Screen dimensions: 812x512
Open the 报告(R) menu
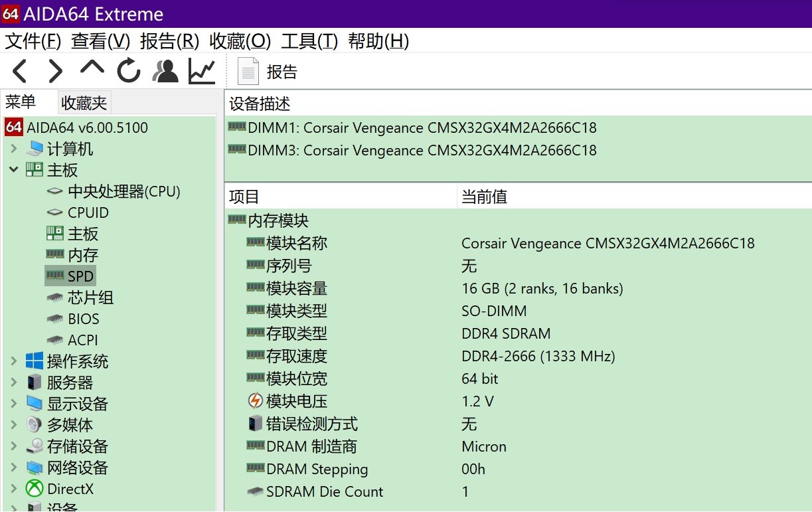point(170,41)
